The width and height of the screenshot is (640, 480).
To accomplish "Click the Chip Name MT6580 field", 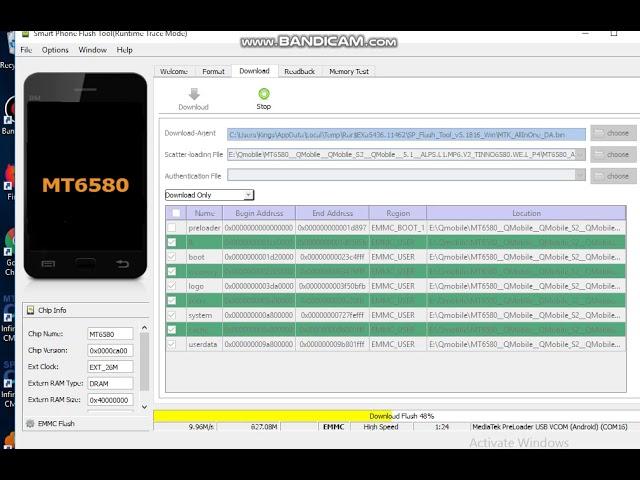I will point(110,334).
